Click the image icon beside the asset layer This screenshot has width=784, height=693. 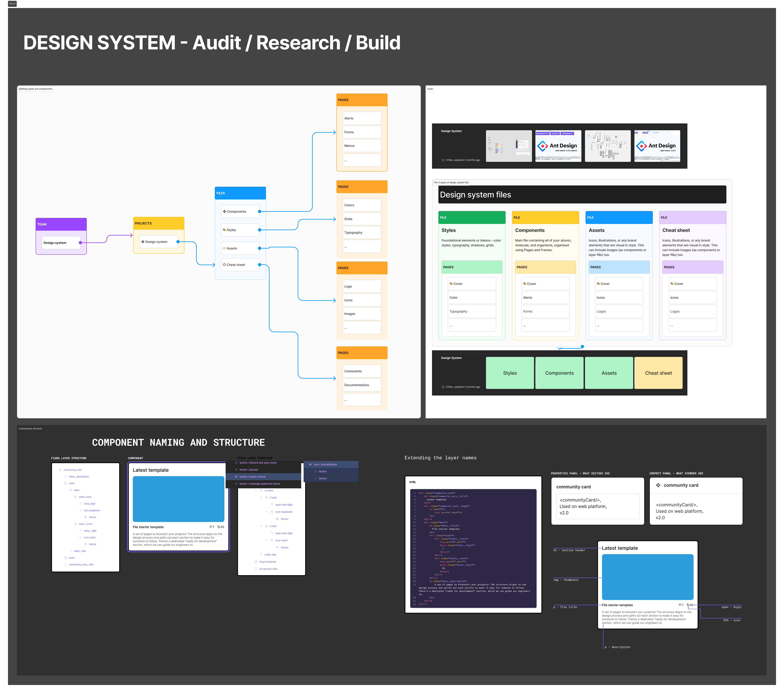coord(65,558)
